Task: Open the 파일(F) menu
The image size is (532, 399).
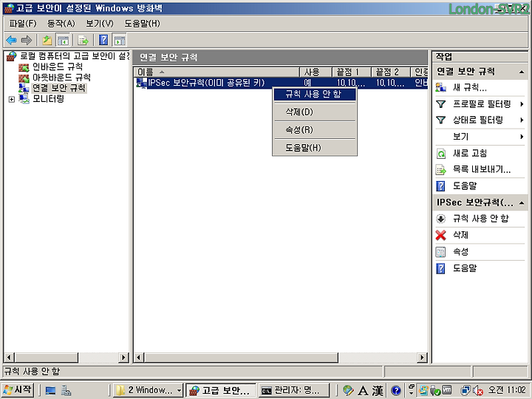Action: pyautogui.click(x=23, y=24)
